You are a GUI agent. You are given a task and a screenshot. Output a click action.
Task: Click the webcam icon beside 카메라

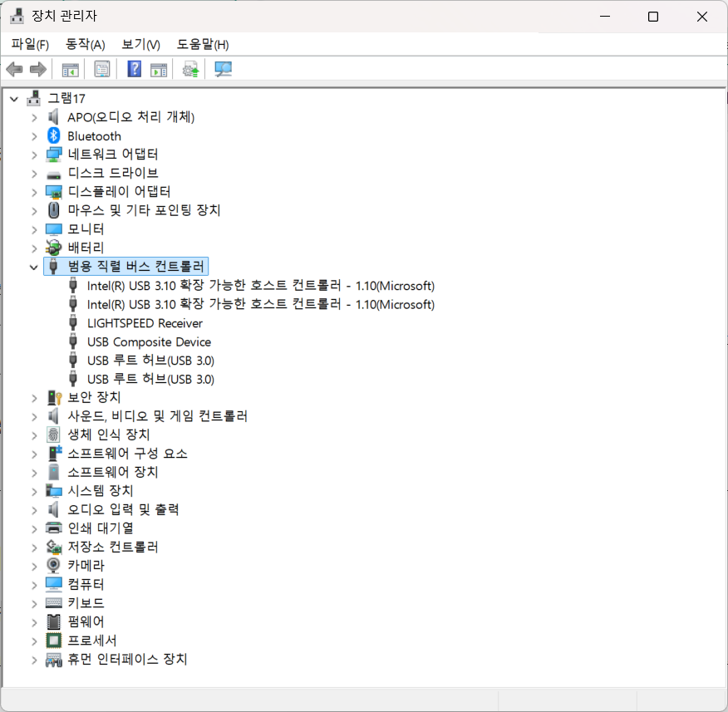[54, 565]
